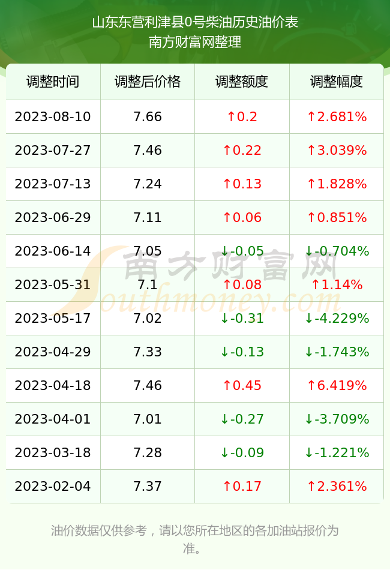Click the 调整额度 column header
Viewport: 390px width, 588px height.
[242, 82]
